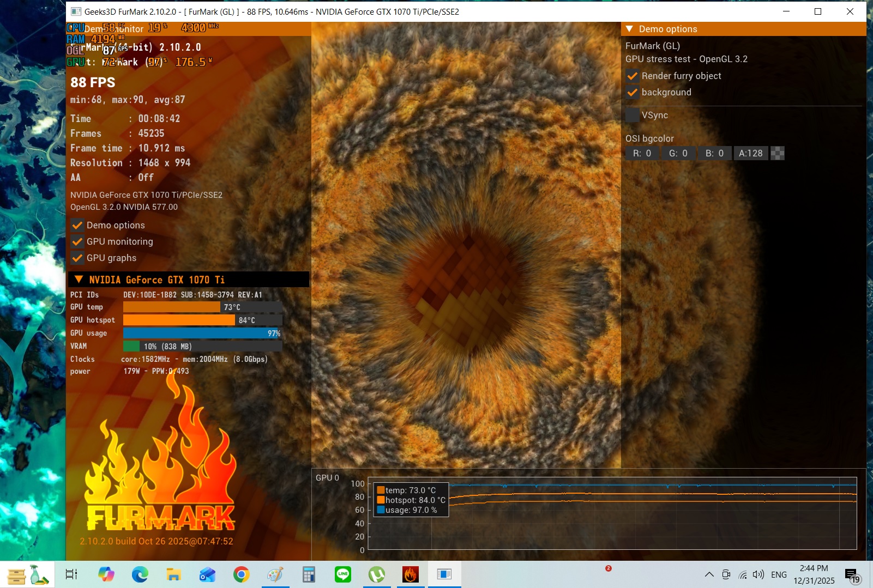Open the notification center icon

(x=852, y=575)
